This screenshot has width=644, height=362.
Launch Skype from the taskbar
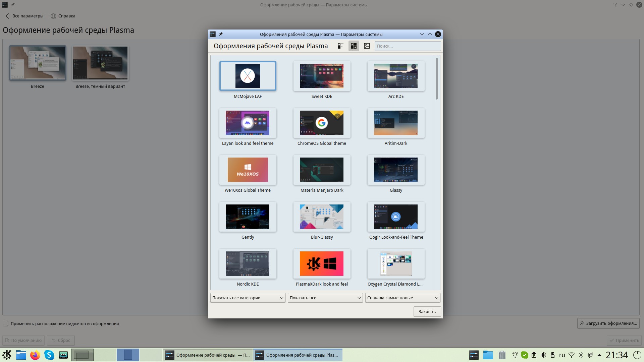pyautogui.click(x=49, y=355)
